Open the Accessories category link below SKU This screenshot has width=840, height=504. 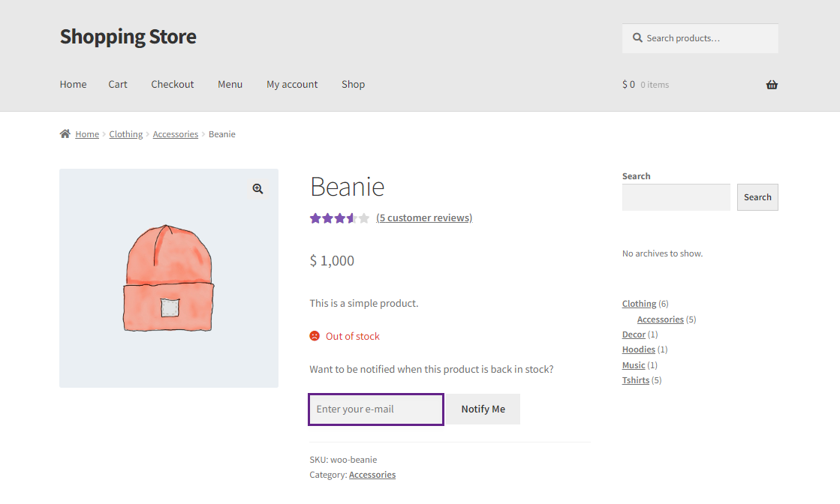tap(372, 475)
